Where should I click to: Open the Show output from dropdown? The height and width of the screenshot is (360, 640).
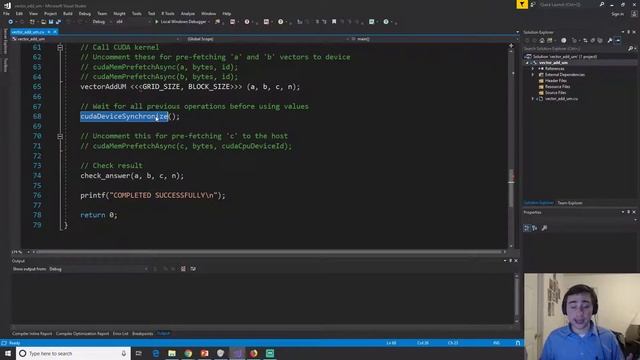point(98,269)
